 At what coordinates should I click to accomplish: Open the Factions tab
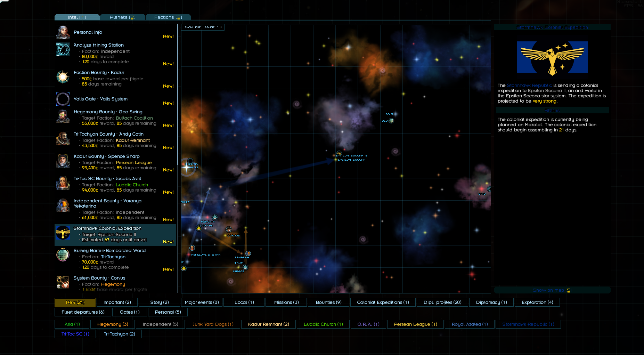tap(168, 17)
